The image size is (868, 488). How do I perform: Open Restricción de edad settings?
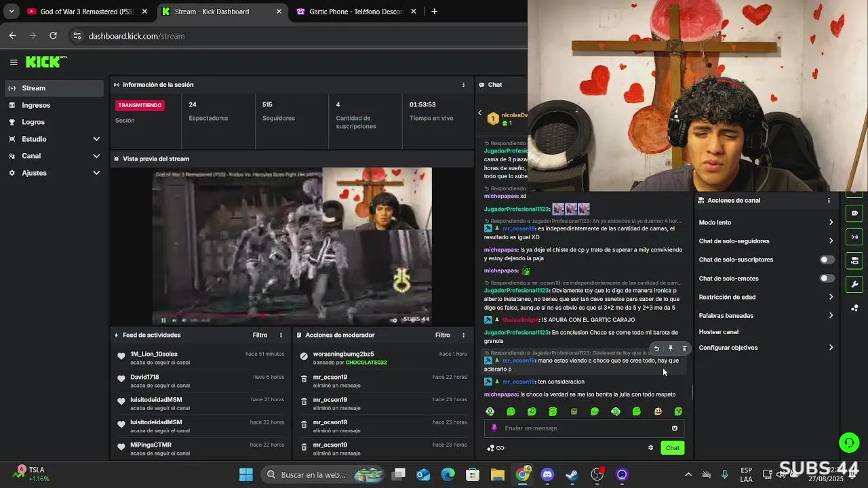[766, 297]
